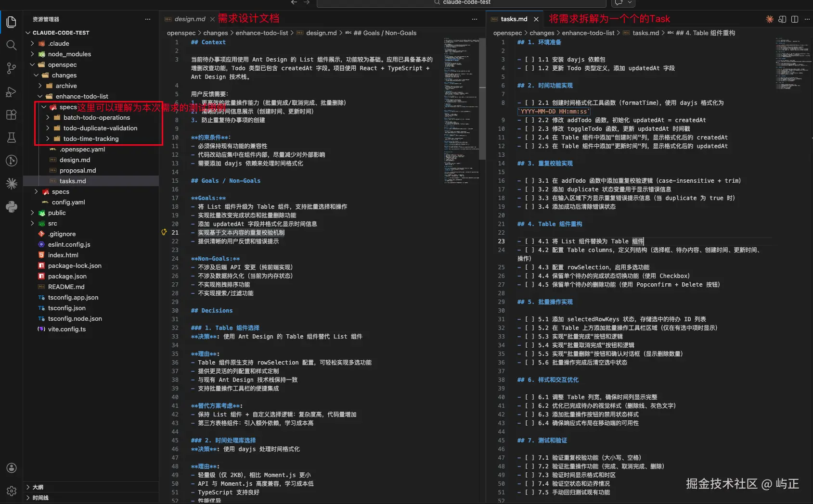
Task: Switch to the design.md editor tab
Action: click(190, 19)
